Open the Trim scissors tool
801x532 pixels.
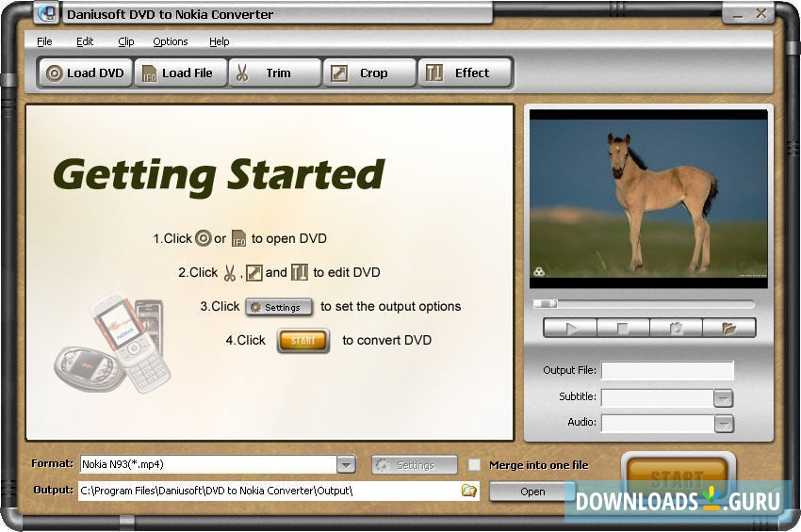click(x=275, y=73)
